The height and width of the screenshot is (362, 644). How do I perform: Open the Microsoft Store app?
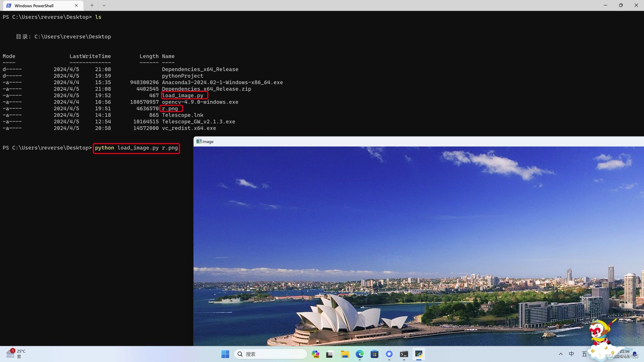374,354
